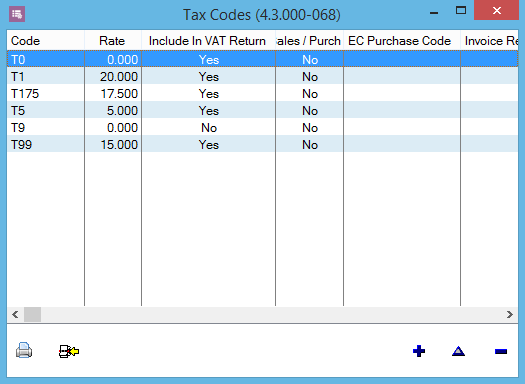This screenshot has width=525, height=384.
Task: Click the export/send-to icon with yellow arrow
Action: [69, 351]
